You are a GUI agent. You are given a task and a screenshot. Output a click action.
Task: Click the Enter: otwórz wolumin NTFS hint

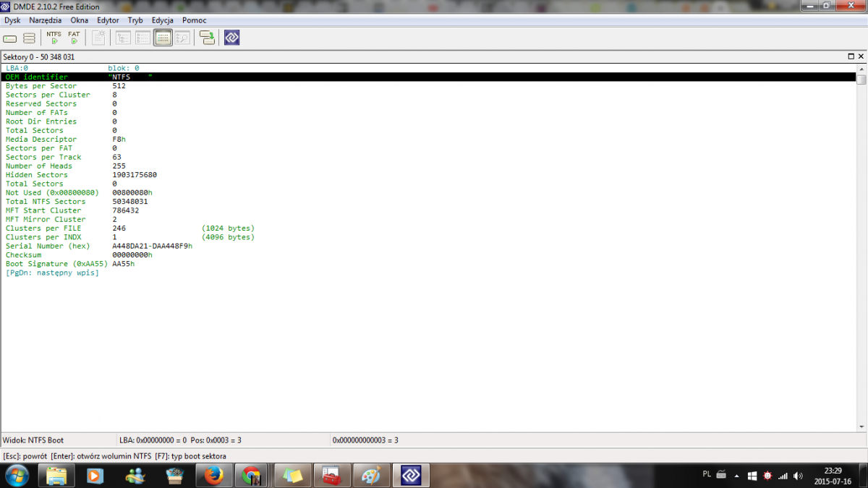pyautogui.click(x=101, y=456)
